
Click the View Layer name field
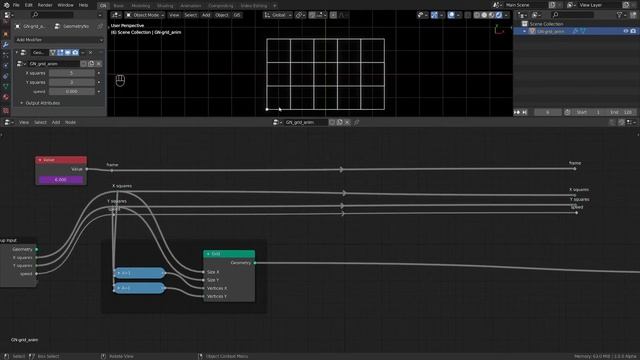[x=598, y=5]
